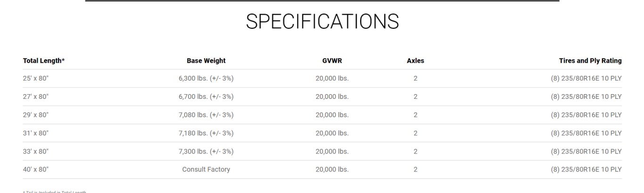Click the Base Weight column header

tap(206, 61)
